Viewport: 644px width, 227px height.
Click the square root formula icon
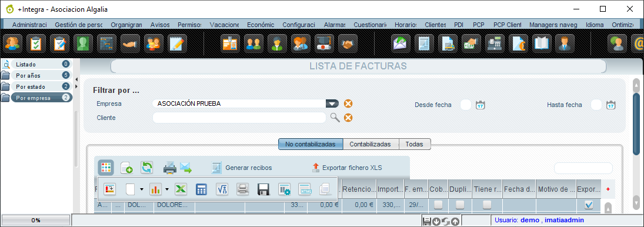point(222,189)
